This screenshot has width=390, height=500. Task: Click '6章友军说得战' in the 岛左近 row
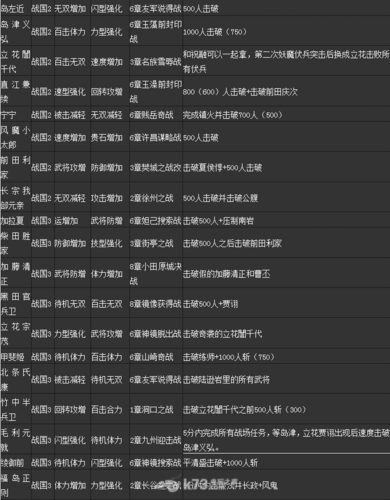[x=155, y=9]
